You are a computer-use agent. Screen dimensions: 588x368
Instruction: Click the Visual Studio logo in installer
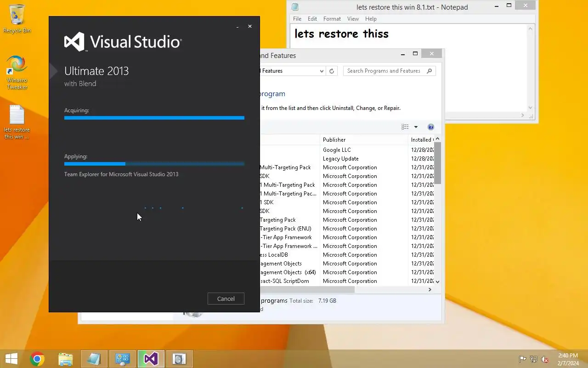point(123,42)
